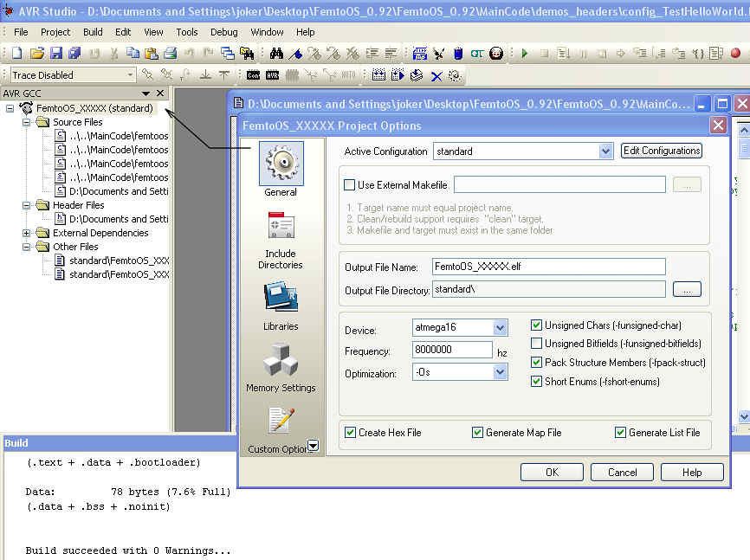Open the Custom Options page
Screen dimensions: 750x560
point(281,430)
